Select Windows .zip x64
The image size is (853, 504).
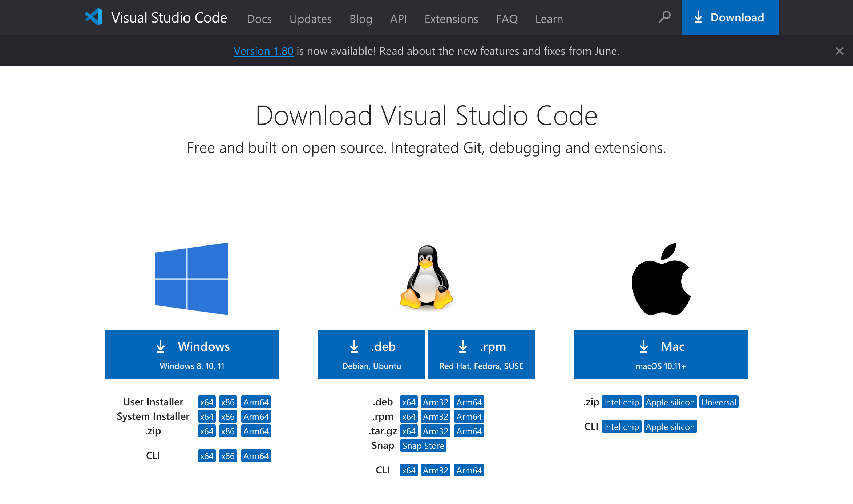point(207,431)
